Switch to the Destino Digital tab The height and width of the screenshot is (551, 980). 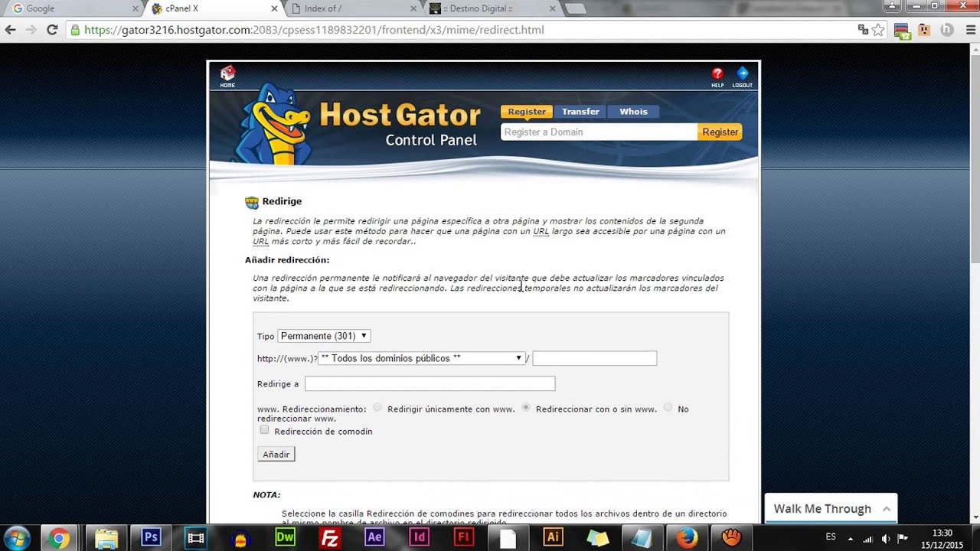492,8
